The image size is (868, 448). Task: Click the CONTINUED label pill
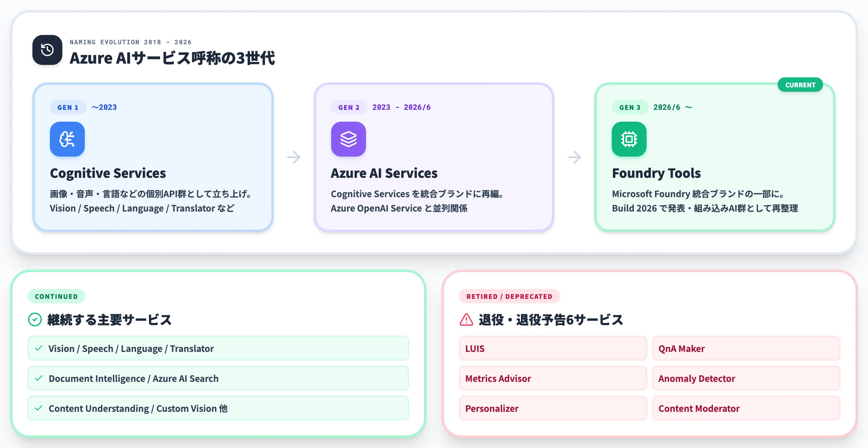pos(56,296)
